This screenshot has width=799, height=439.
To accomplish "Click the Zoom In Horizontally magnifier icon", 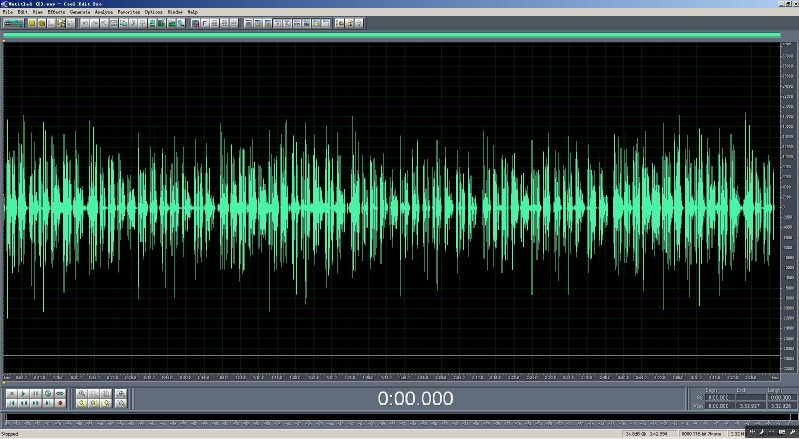I will [x=82, y=394].
